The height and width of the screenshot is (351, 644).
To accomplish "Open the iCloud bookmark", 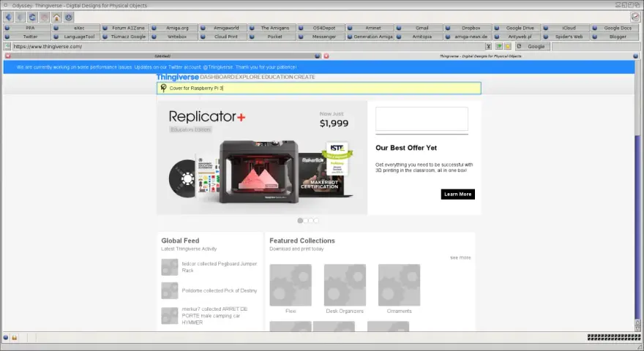I will [x=565, y=28].
